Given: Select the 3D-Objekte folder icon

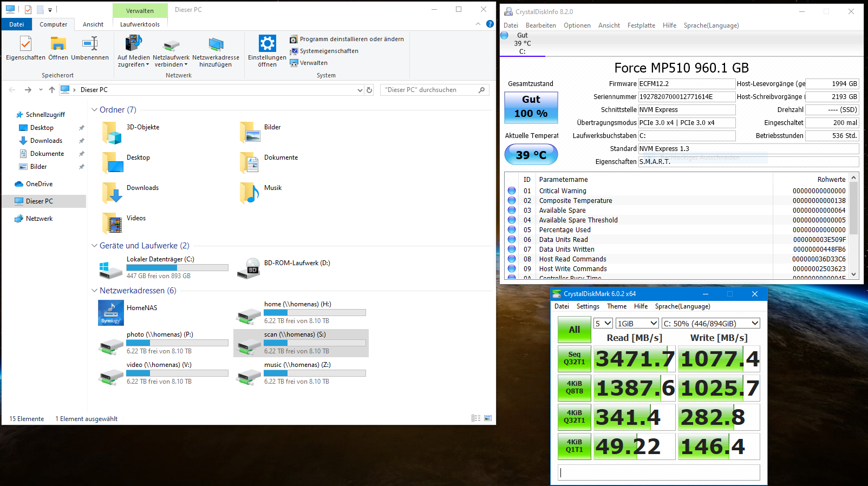Looking at the screenshot, I should [x=112, y=133].
